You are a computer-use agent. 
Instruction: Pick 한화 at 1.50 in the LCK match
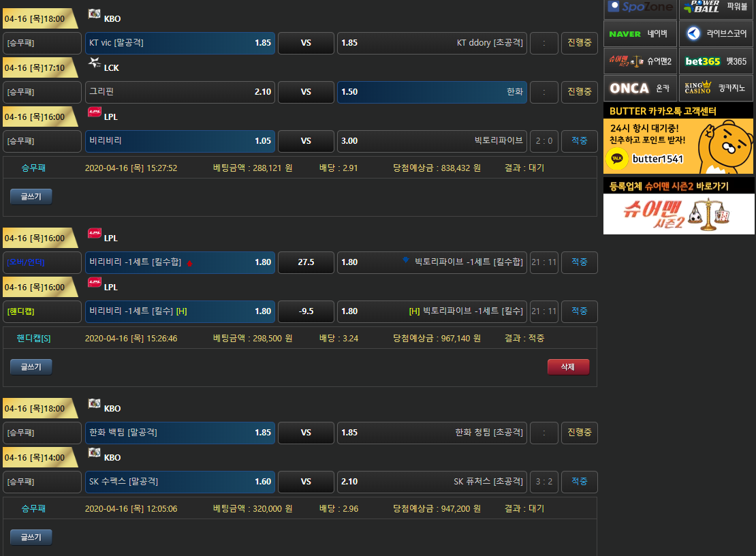(x=432, y=92)
